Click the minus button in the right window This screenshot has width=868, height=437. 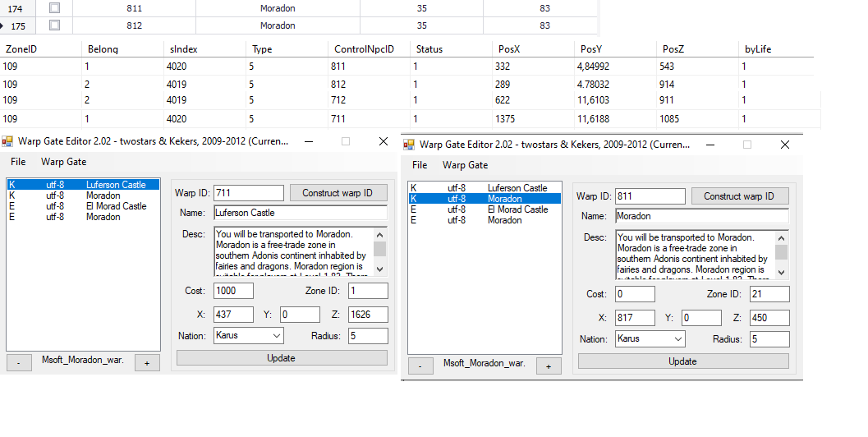point(420,366)
